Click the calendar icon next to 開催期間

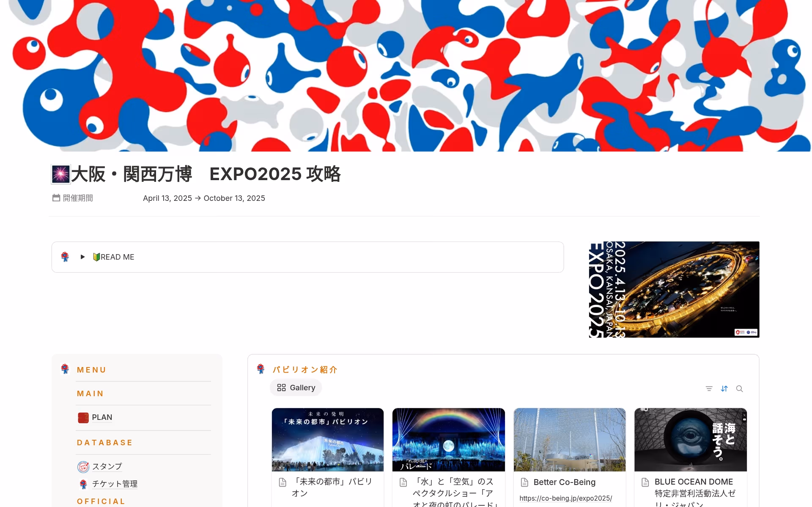click(56, 197)
